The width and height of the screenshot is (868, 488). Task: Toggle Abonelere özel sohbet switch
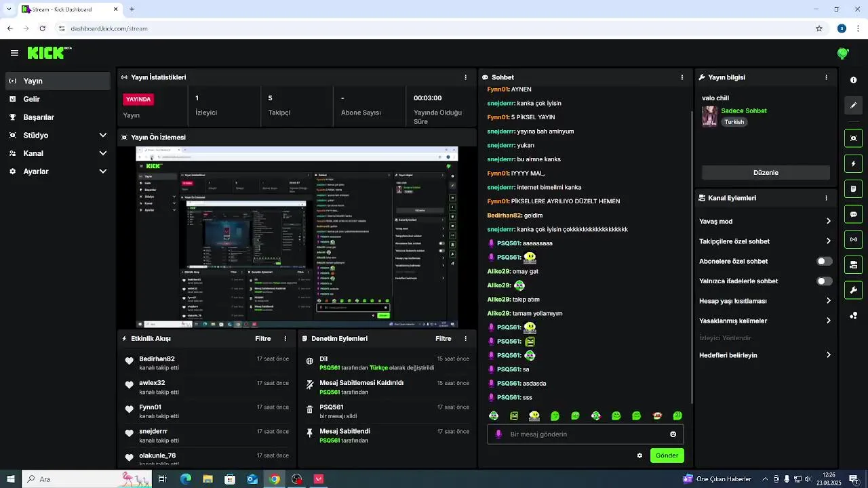point(825,261)
